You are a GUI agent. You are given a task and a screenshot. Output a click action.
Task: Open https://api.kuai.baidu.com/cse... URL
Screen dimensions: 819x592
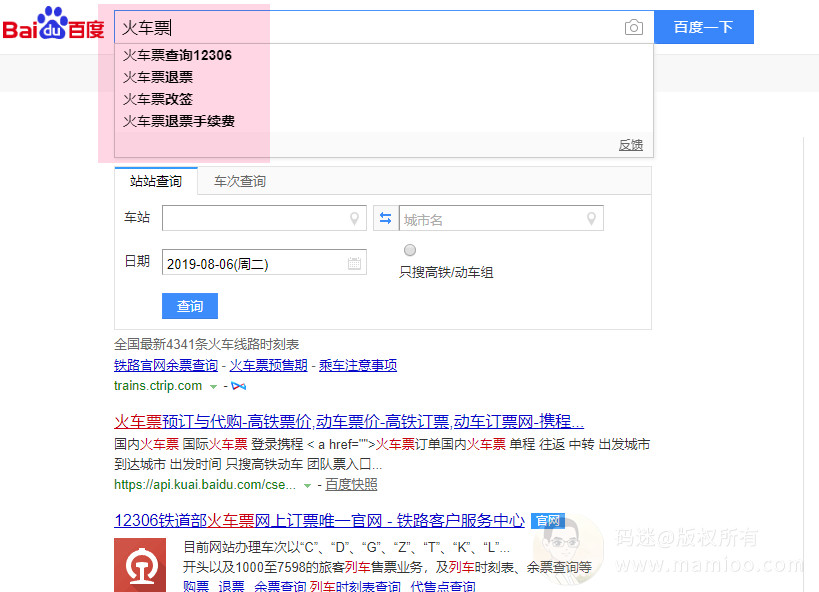click(205, 484)
